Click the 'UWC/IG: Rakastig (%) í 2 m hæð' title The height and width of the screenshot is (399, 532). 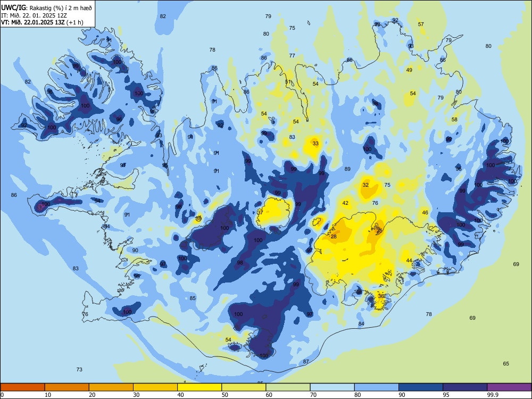coord(46,7)
